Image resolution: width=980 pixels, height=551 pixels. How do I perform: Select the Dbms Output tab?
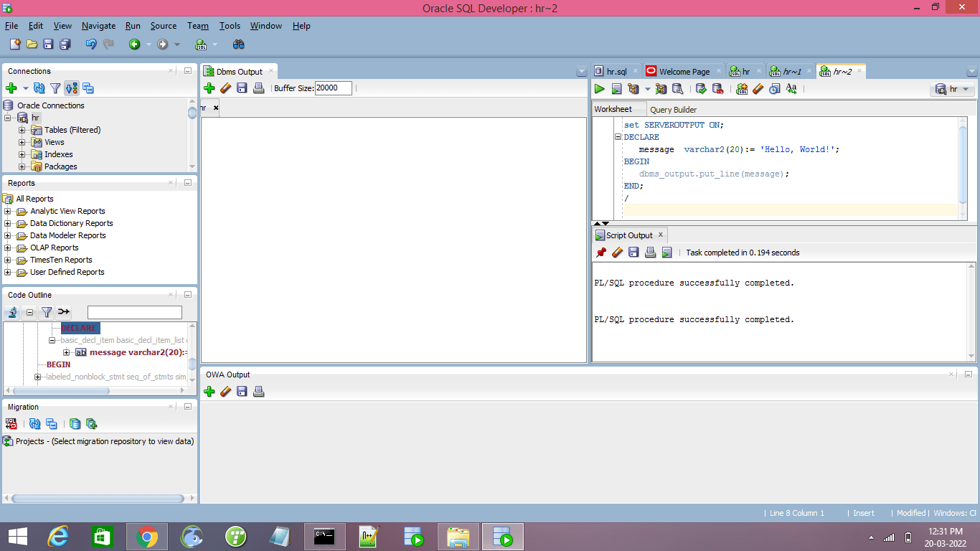tap(240, 72)
